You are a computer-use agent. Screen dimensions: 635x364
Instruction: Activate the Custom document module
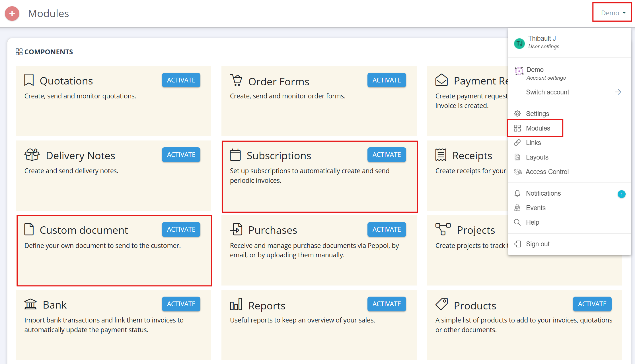(x=181, y=229)
